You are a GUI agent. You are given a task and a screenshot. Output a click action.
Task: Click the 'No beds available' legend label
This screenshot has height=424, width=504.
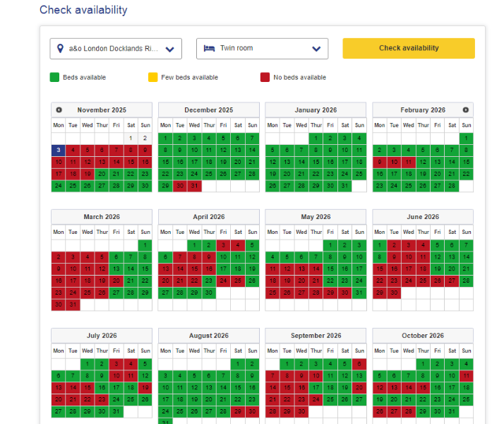pos(299,77)
